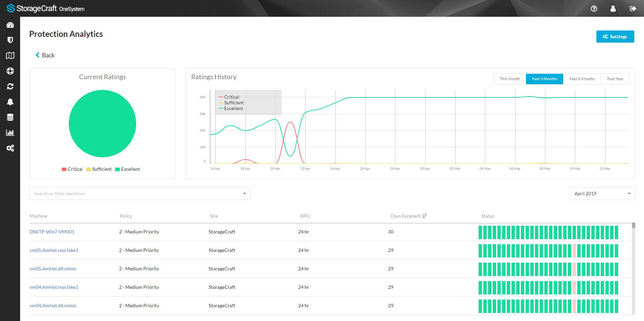The image size is (644, 321).
Task: Switch to Past 6 Months tab
Action: tap(582, 79)
